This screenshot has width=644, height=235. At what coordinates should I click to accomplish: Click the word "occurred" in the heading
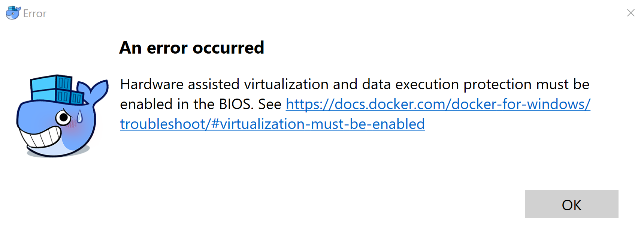[228, 48]
